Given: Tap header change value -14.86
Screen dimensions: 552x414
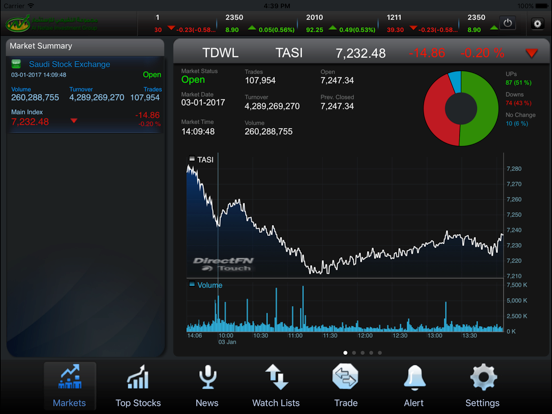Looking at the screenshot, I should (x=427, y=53).
